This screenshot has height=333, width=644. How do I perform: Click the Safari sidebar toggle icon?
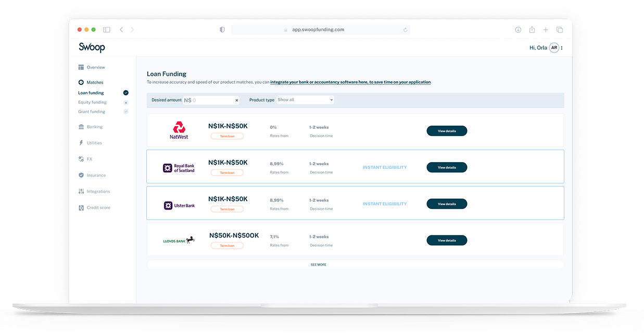tap(107, 30)
